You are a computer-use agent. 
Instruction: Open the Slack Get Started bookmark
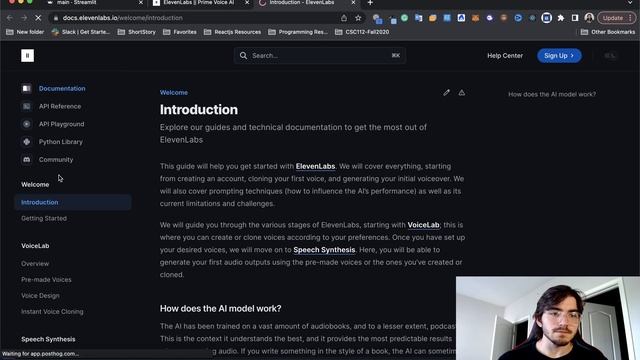[x=81, y=32]
